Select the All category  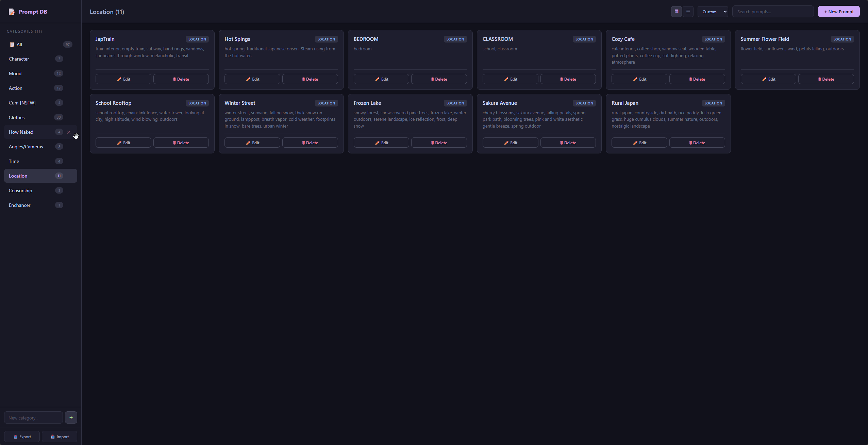(x=40, y=45)
